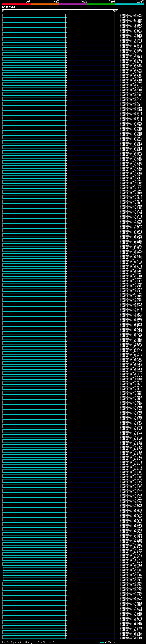Select hit label UniRef100_P06585
Image resolution: width=146 pixels, height=644 pixels.
click(131, 32)
